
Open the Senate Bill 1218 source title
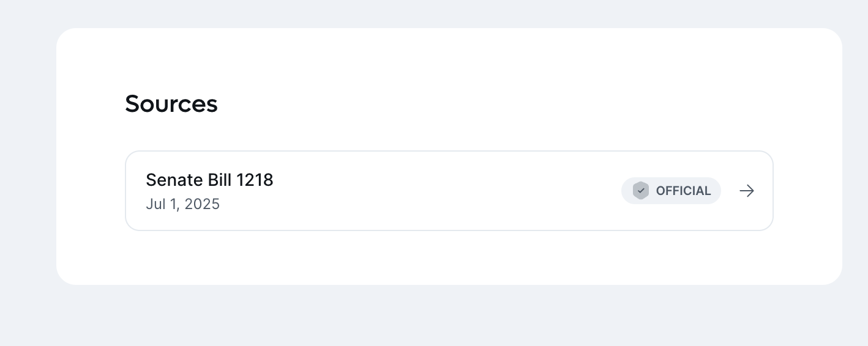click(x=209, y=180)
